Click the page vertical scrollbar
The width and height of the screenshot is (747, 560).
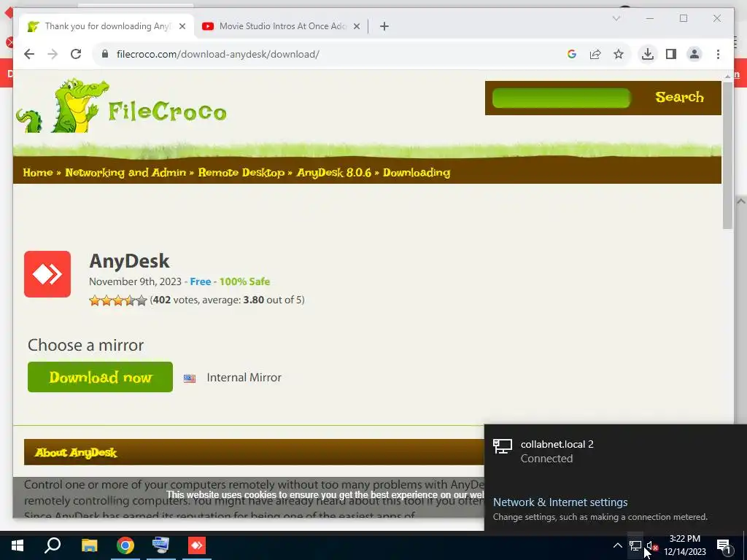(x=727, y=156)
